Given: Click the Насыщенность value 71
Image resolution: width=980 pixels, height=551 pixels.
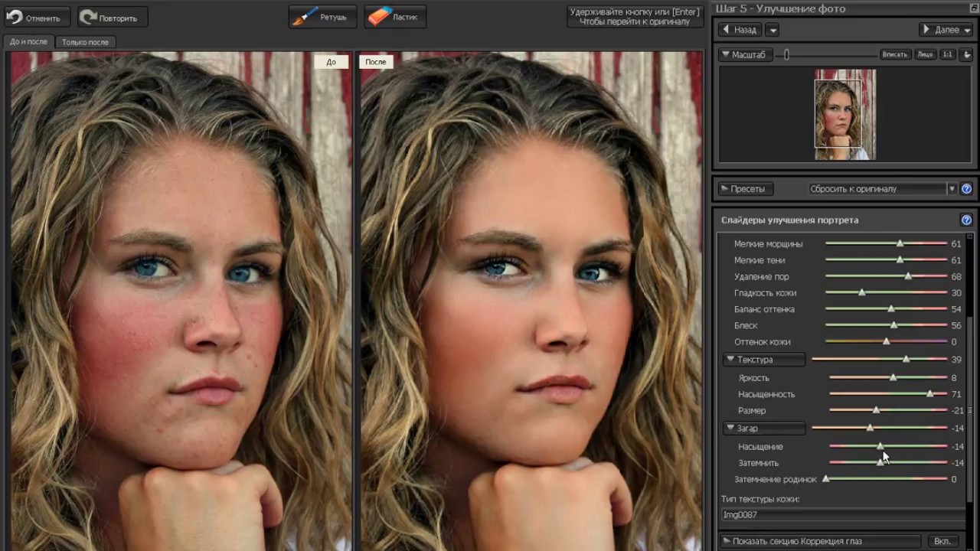Looking at the screenshot, I should 955,394.
